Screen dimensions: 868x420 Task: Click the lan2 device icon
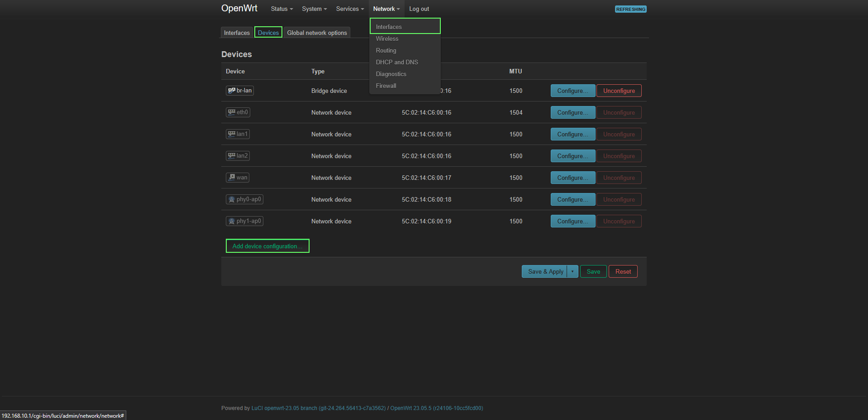[x=231, y=156]
